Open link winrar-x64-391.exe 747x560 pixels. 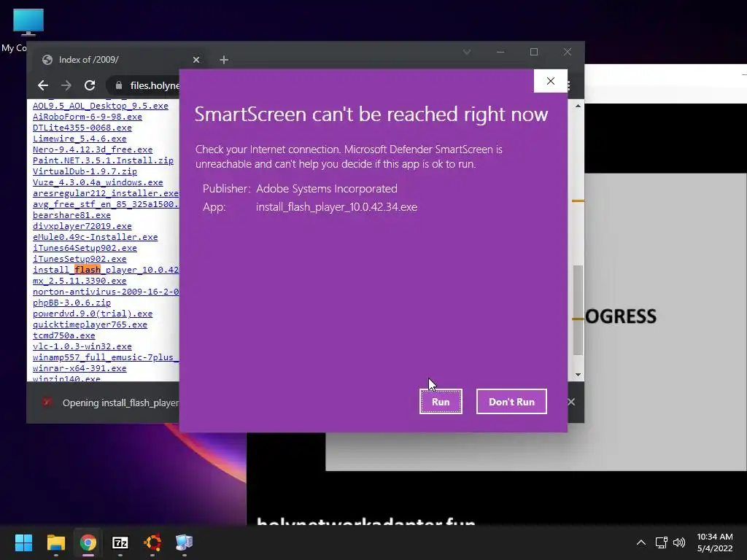pos(80,368)
